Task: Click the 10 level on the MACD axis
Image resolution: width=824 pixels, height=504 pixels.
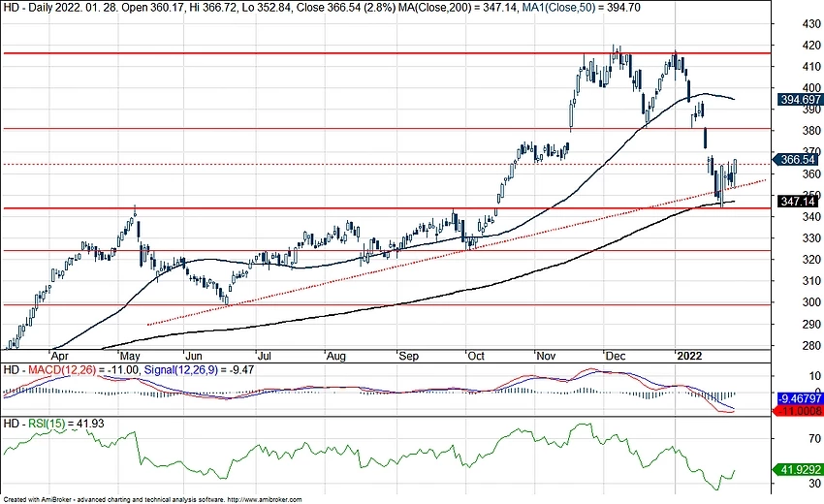Action: point(814,376)
